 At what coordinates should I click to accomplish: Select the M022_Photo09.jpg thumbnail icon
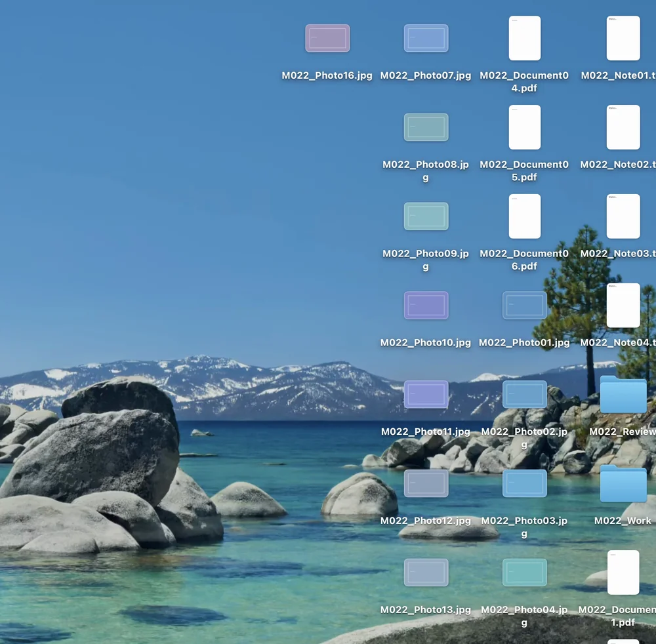pos(426,216)
